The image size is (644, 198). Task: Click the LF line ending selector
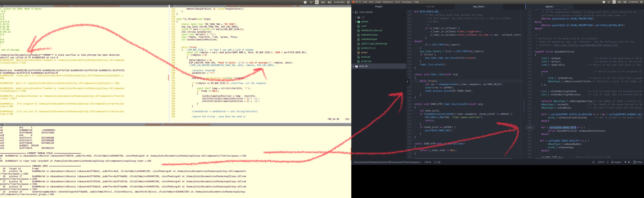593,162
